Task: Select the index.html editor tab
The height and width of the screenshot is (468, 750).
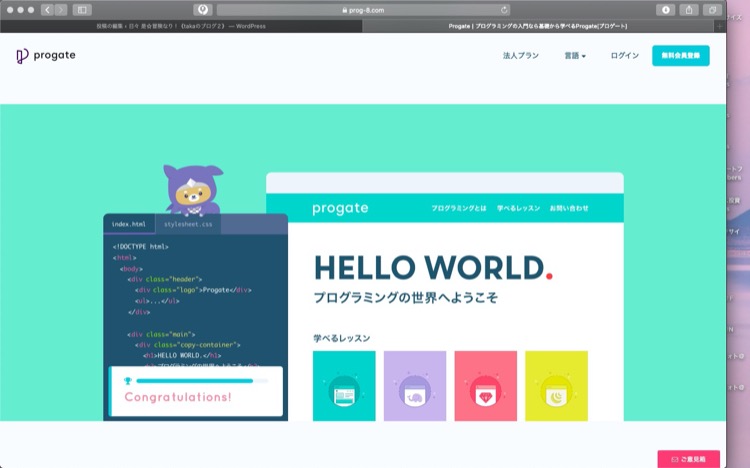Action: 129,224
